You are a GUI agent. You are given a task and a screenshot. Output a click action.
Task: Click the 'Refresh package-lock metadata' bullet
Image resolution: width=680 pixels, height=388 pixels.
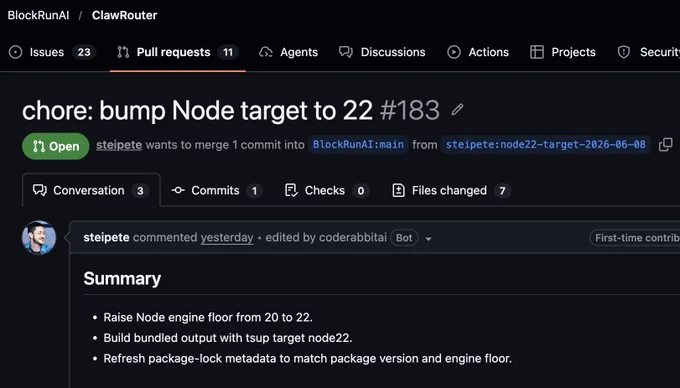point(307,359)
